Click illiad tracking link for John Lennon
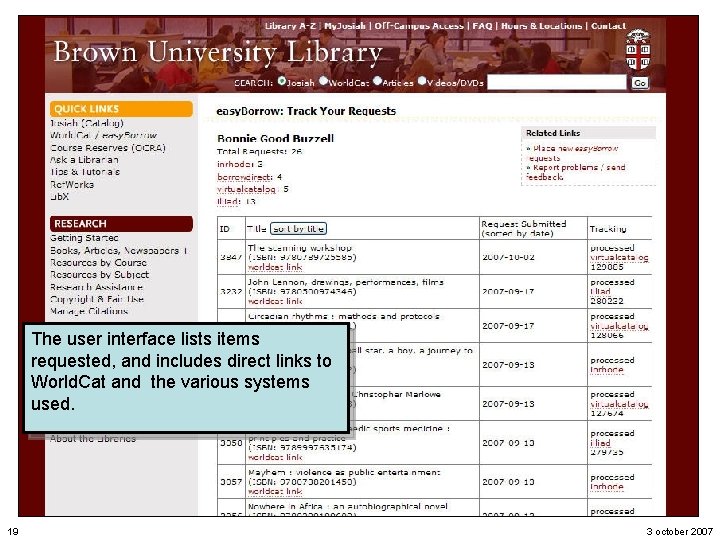The image size is (720, 540). pos(600,292)
